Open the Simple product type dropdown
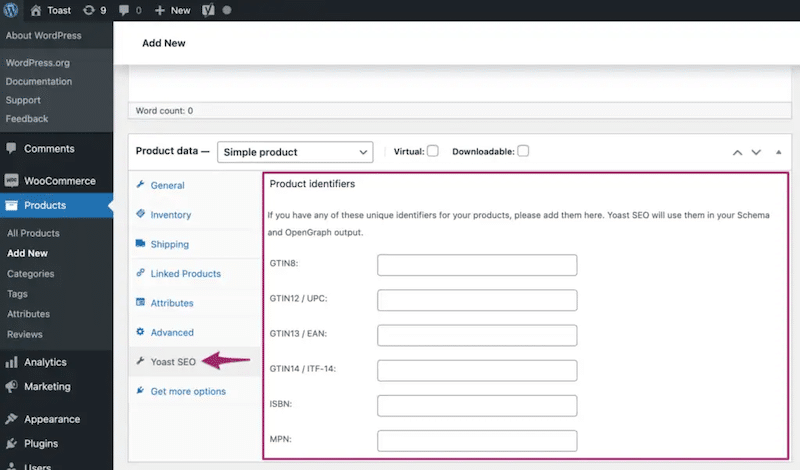The width and height of the screenshot is (800, 470). pos(294,152)
